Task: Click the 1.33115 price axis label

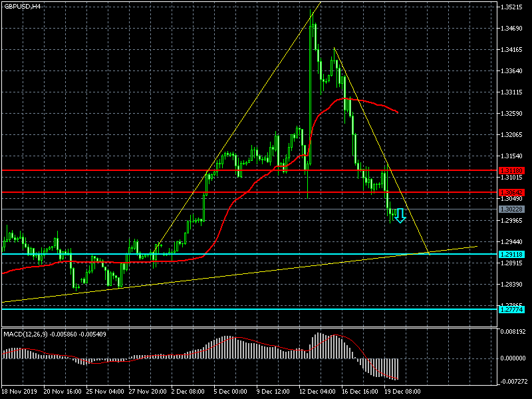Action: click(511, 92)
